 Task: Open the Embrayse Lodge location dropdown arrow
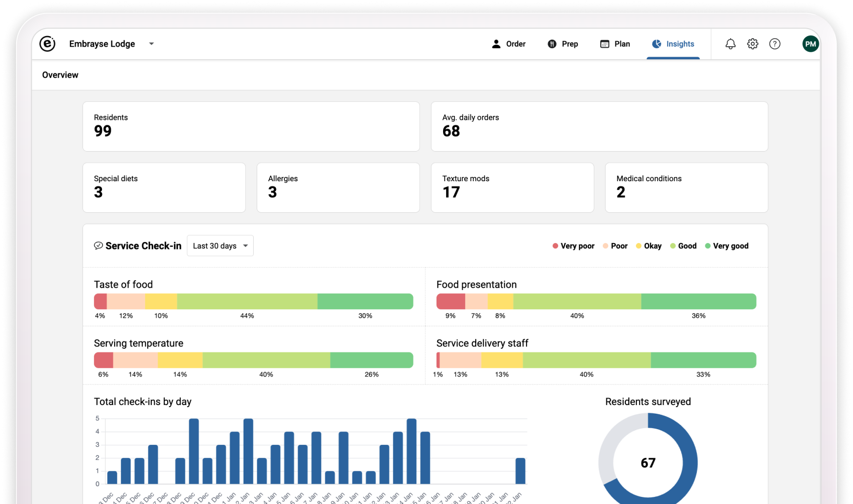click(151, 44)
